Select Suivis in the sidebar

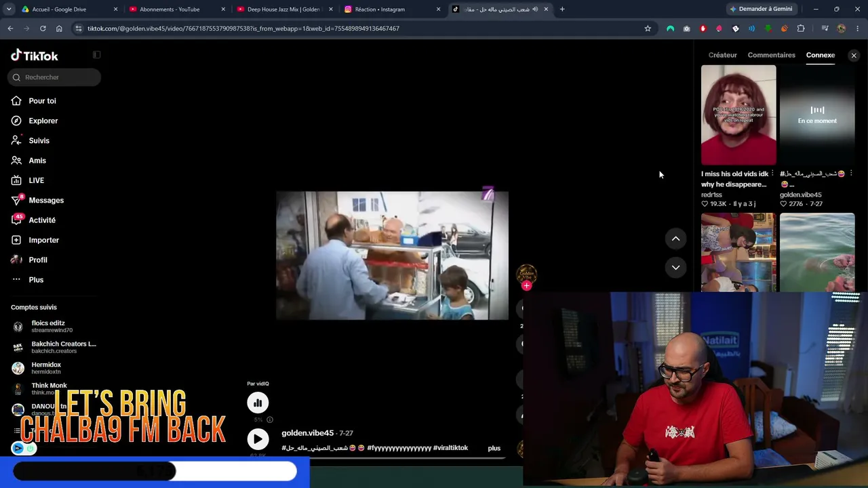pyautogui.click(x=39, y=140)
